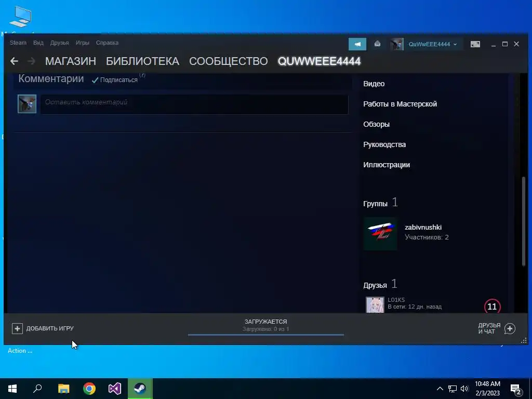Open the QUWWEEE4444 profile tab
The image size is (532, 399).
tap(320, 61)
